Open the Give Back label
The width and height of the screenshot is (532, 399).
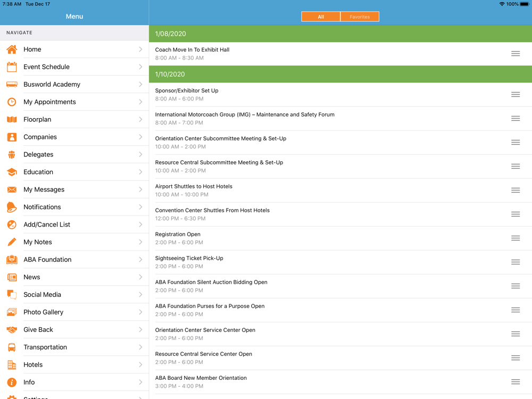[38, 330]
